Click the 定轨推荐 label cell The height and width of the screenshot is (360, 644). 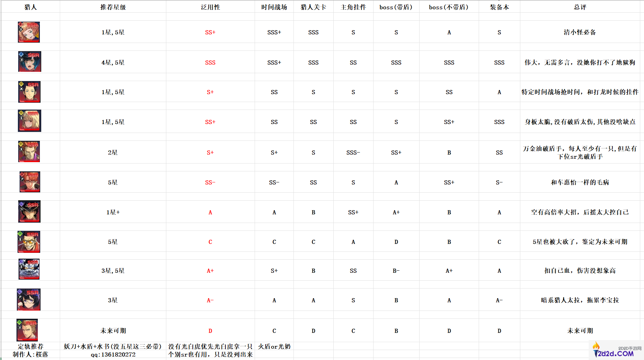point(31,346)
